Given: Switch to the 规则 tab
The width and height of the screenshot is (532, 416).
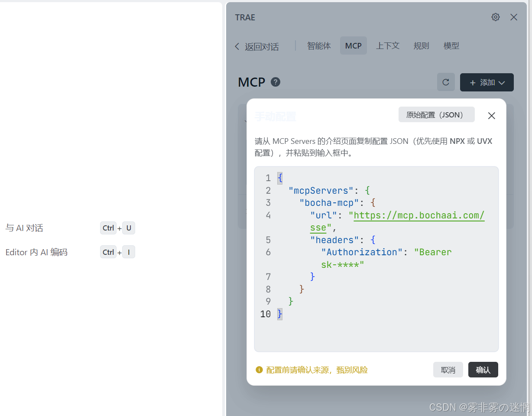Looking at the screenshot, I should [x=421, y=45].
